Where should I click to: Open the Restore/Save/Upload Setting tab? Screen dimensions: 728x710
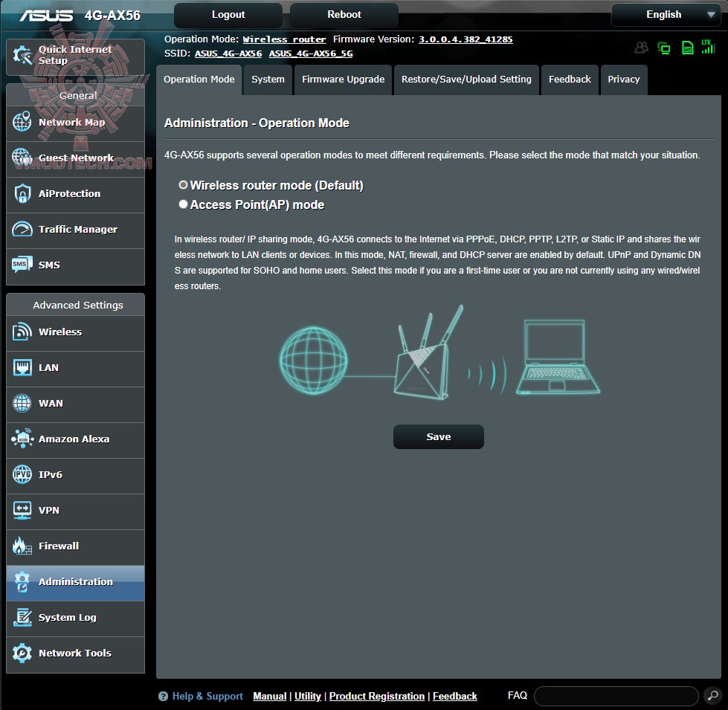(466, 80)
